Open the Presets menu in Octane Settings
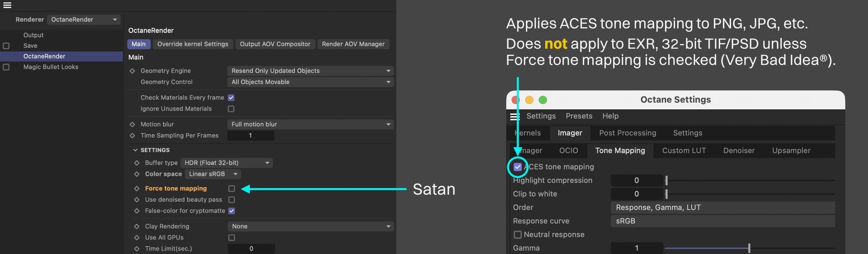Viewport: 868px width, 254px height. [x=579, y=116]
